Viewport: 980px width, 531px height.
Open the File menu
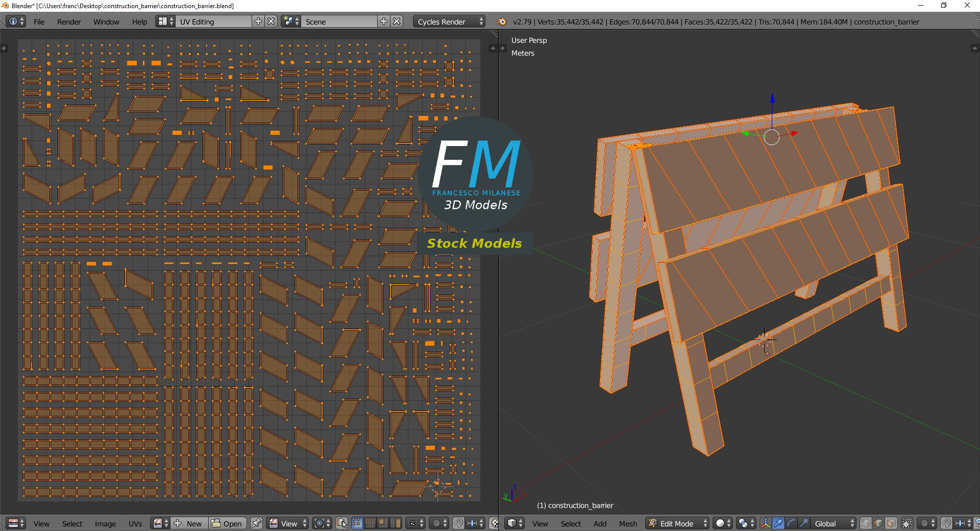39,22
